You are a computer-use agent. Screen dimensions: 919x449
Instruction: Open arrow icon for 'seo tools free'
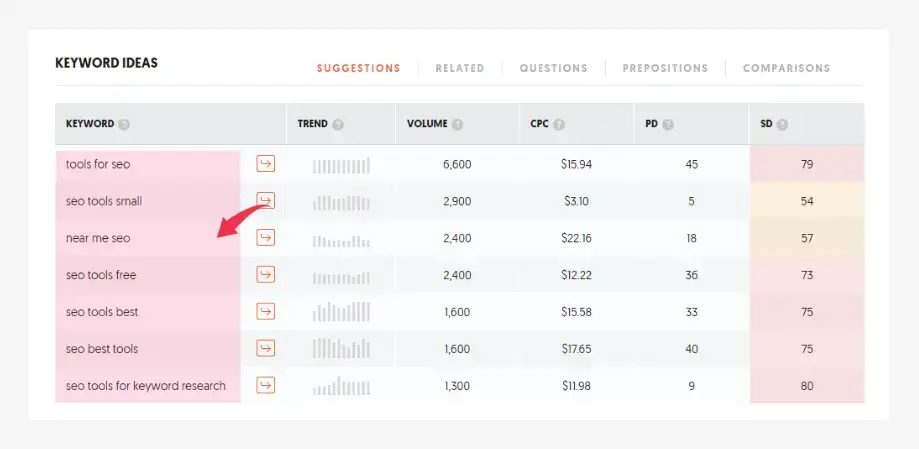[x=265, y=275]
